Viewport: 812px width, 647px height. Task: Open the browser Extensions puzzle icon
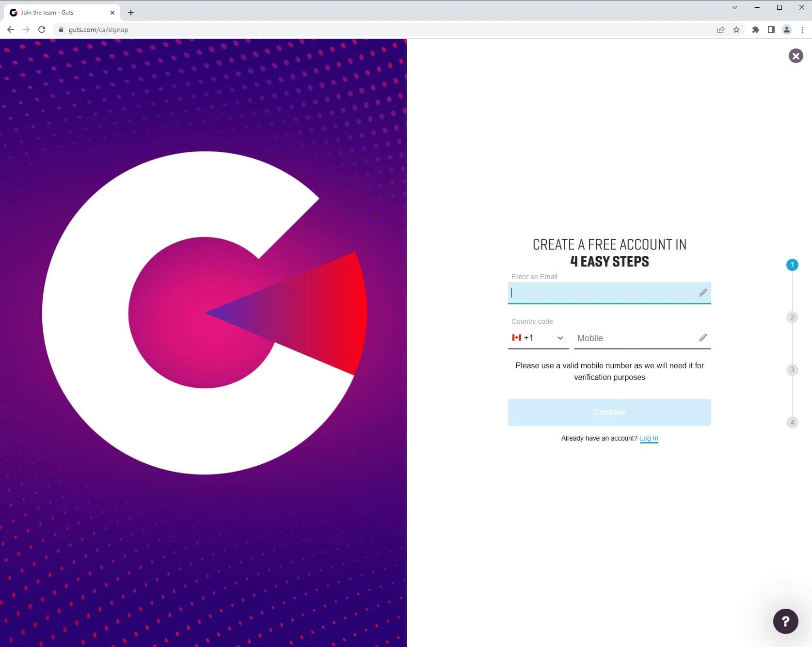755,30
